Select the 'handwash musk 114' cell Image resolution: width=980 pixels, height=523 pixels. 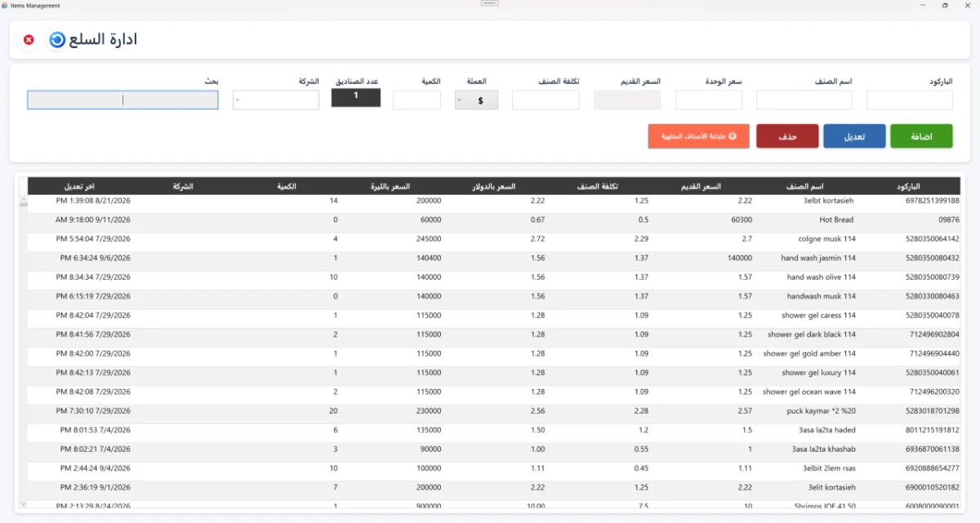(x=822, y=296)
